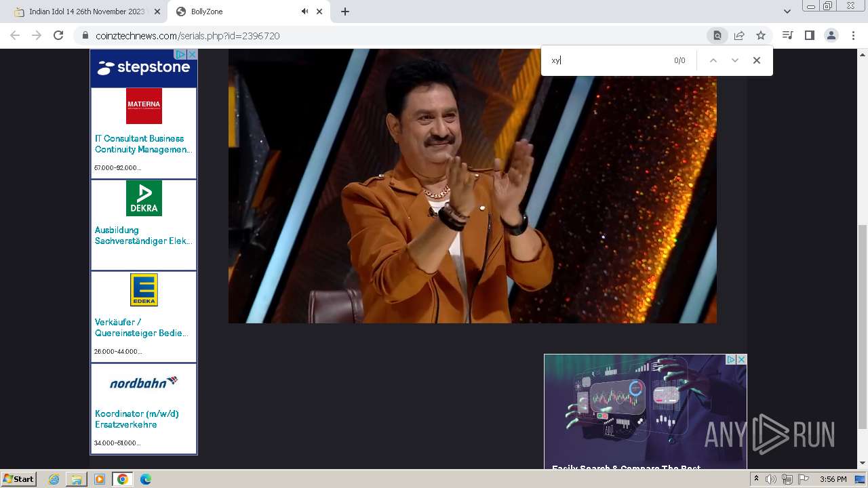Show hidden system tray icons

point(757,479)
